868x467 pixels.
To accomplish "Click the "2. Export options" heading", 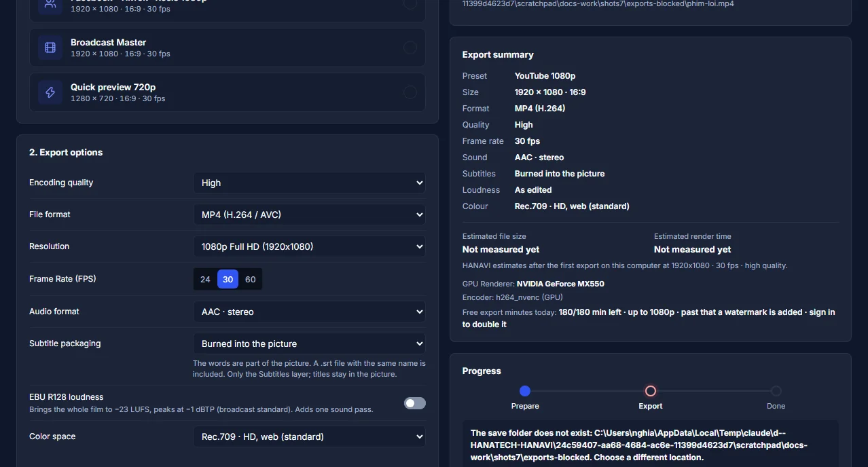I will tap(66, 152).
